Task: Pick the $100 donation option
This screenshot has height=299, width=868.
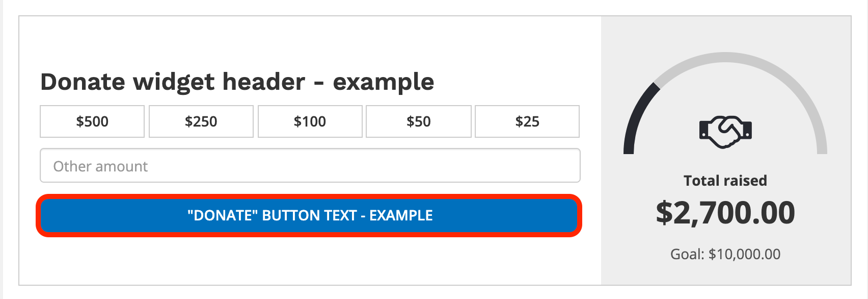Action: click(x=310, y=121)
